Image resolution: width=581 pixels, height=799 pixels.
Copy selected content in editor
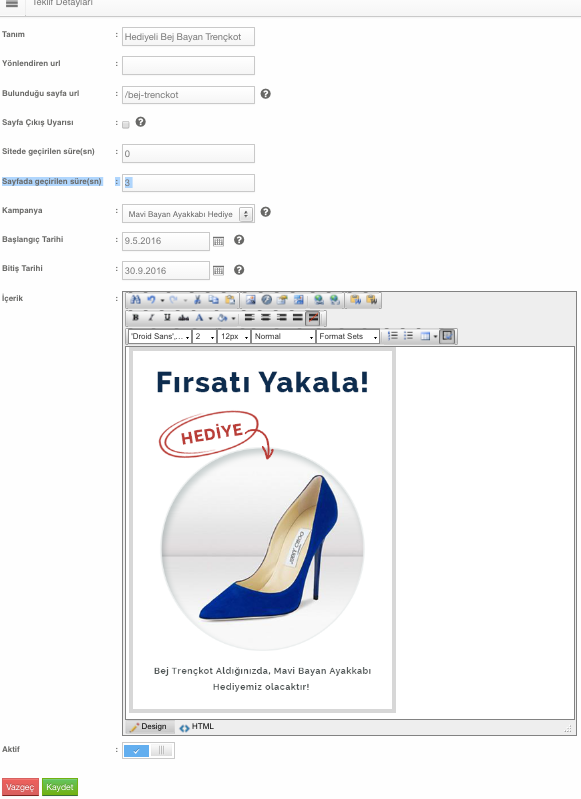click(214, 300)
